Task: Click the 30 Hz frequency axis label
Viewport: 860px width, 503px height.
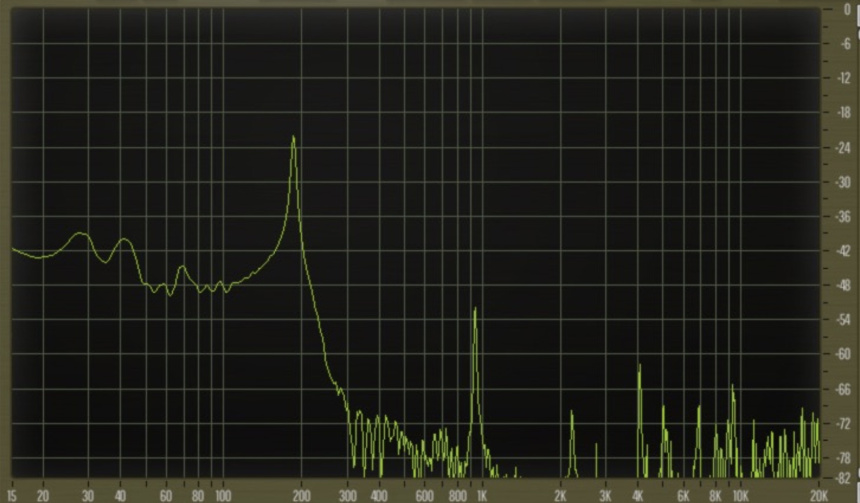Action: tap(88, 496)
